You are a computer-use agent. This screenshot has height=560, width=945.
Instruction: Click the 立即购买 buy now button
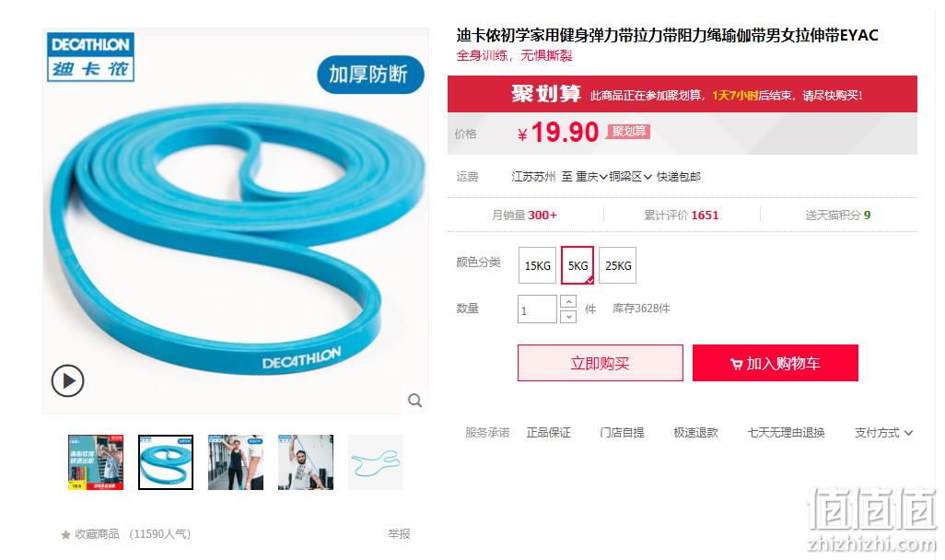coord(601,363)
